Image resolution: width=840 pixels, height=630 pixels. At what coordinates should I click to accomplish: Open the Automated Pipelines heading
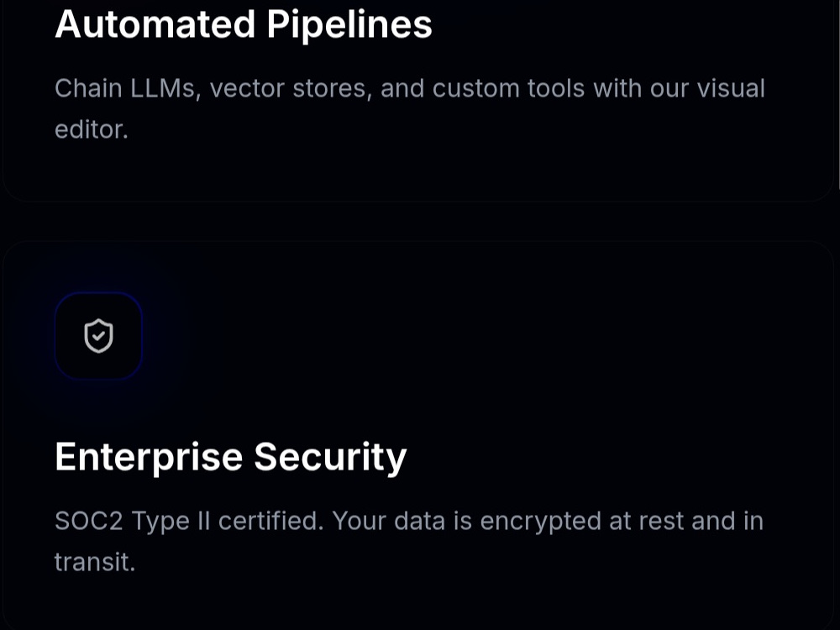tap(244, 25)
